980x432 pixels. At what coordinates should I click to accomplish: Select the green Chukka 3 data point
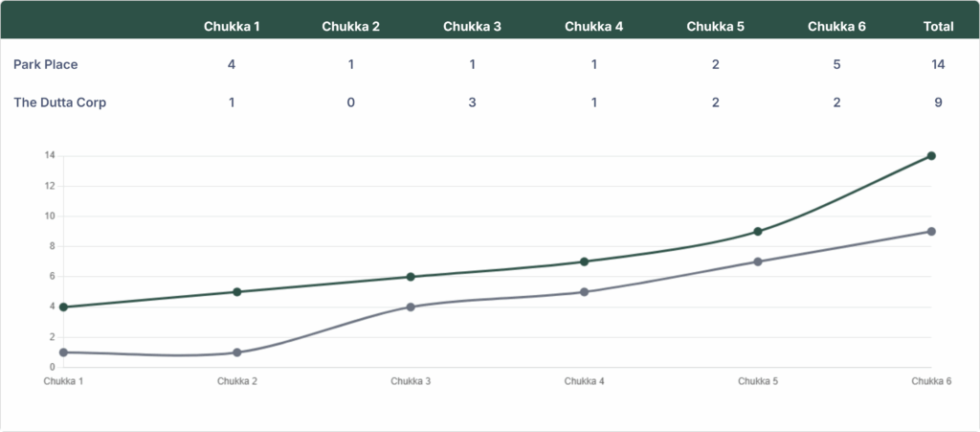(x=411, y=277)
